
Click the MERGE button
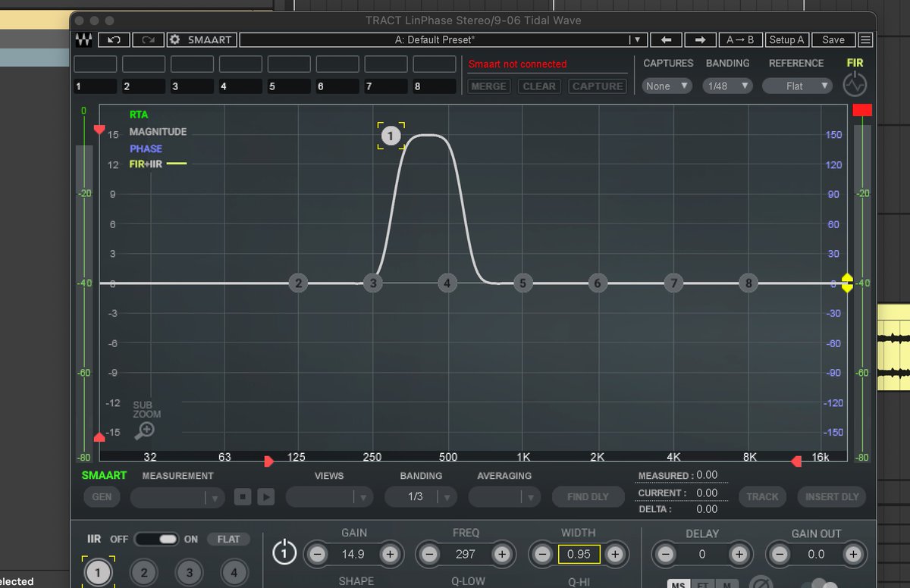[489, 86]
